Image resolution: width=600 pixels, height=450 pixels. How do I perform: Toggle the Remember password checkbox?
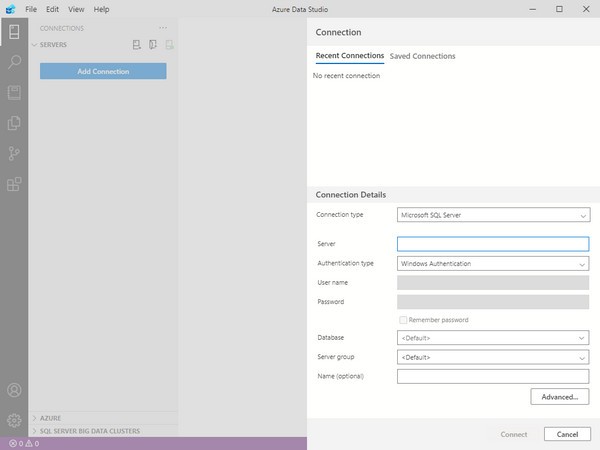[x=403, y=320]
